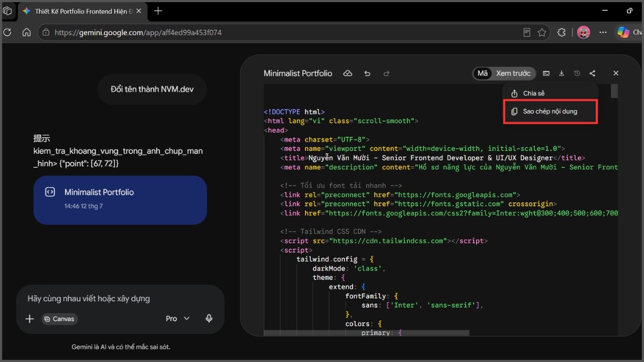This screenshot has width=644, height=362.
Task: Open the Copilot sidebar icon
Action: click(623, 33)
